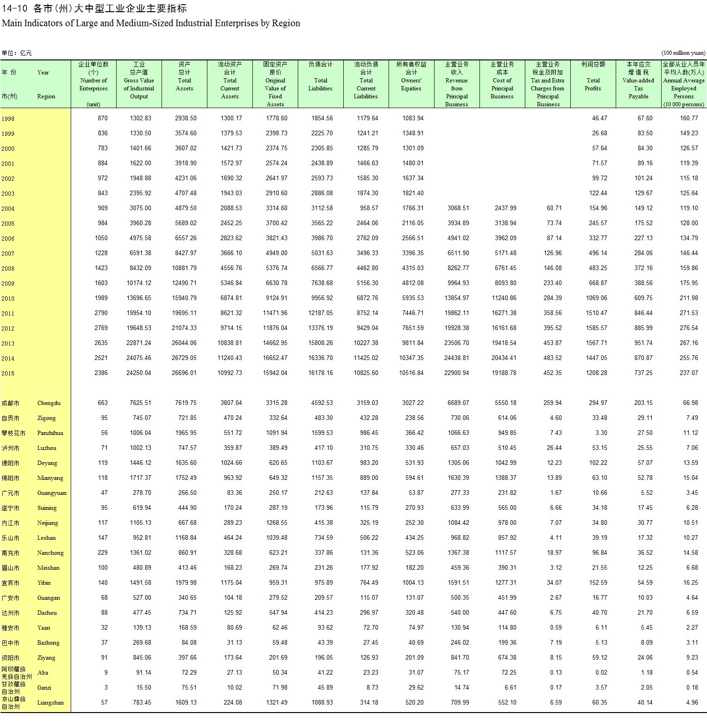Select the English title 'Main Indicators of Large and Medium-Sized Industrial Enterprises by Region'
Image resolution: width=707 pixels, height=728 pixels.
point(151,23)
